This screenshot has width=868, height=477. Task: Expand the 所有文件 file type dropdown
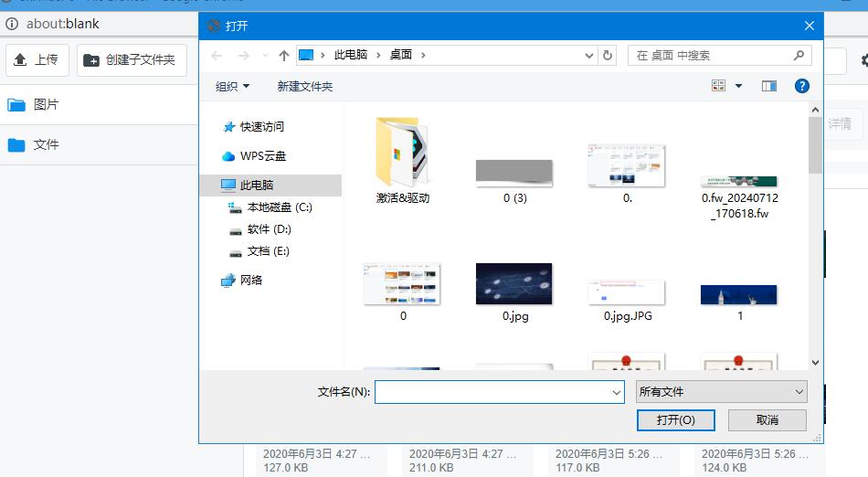tap(721, 392)
